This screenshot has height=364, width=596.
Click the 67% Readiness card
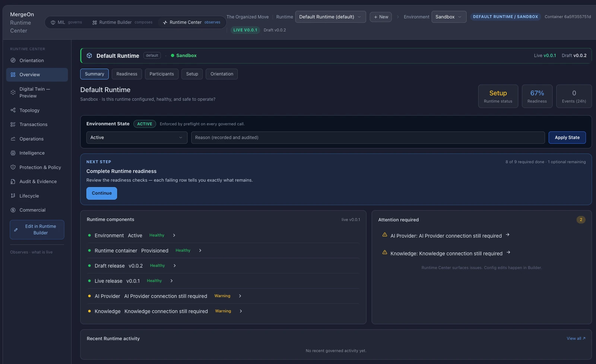point(537,96)
